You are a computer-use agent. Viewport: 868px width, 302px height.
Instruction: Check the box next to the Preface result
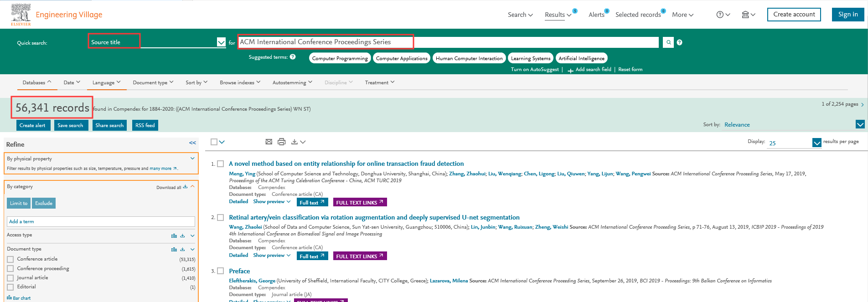(221, 271)
